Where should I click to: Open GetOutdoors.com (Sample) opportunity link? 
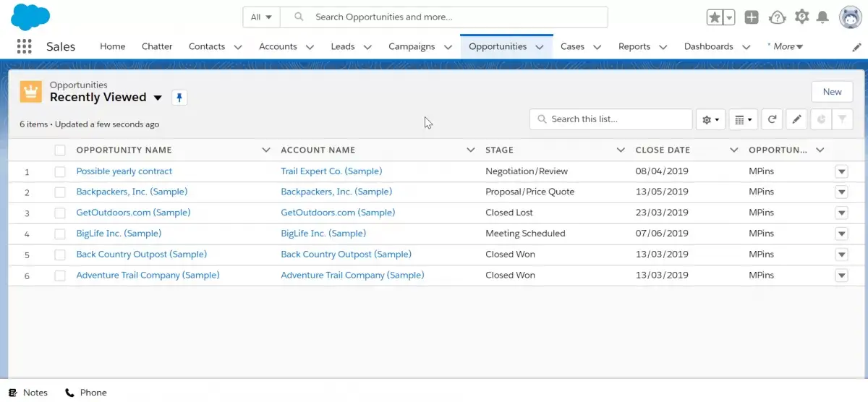coord(133,213)
